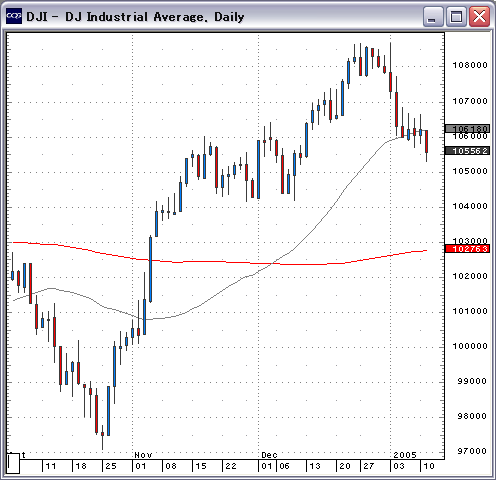This screenshot has width=496, height=480.
Task: Click the black 105562 last price label
Action: click(467, 151)
